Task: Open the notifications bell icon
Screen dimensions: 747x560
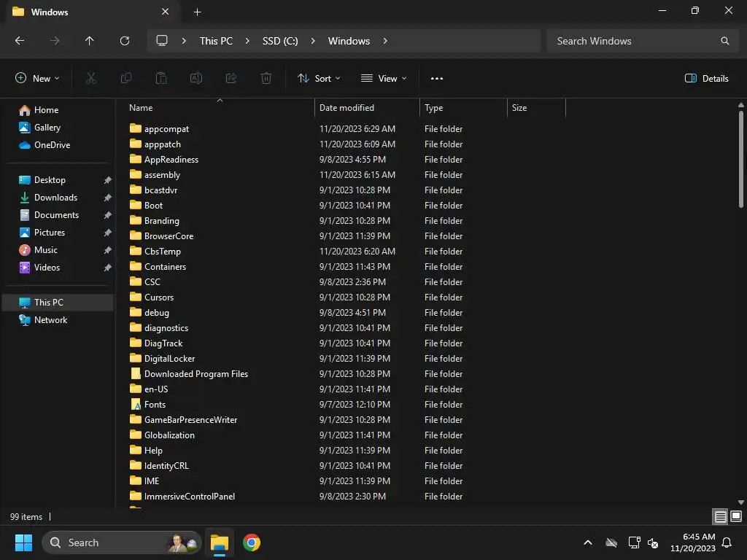Action: coord(727,542)
